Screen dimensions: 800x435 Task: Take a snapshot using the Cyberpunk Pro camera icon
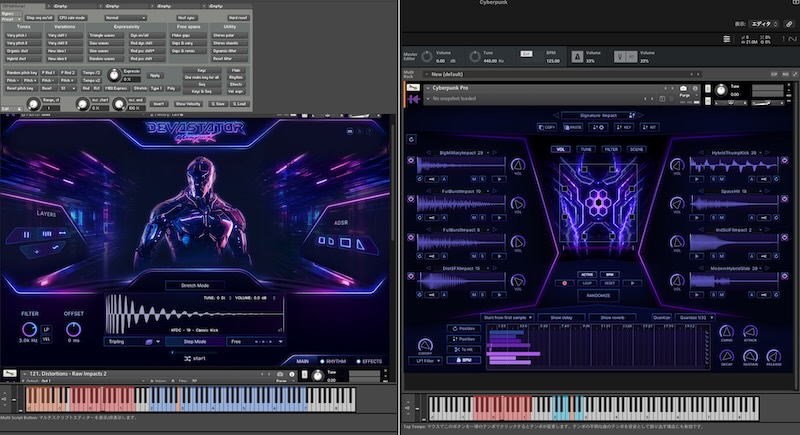[x=684, y=88]
